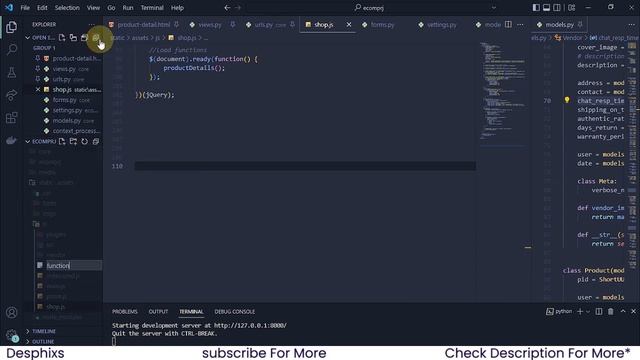Open the View menu
The height and width of the screenshot is (360, 640).
pos(93,8)
